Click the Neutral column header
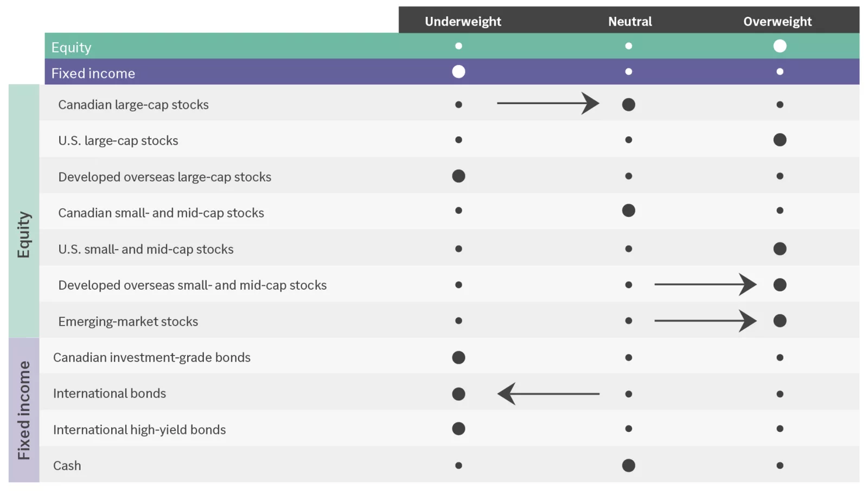The width and height of the screenshot is (868, 491). pos(630,22)
